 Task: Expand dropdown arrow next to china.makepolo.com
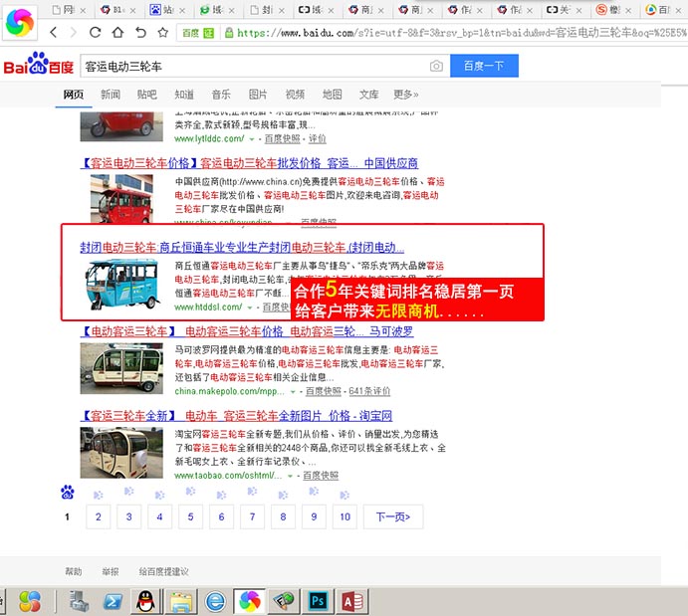(293, 391)
